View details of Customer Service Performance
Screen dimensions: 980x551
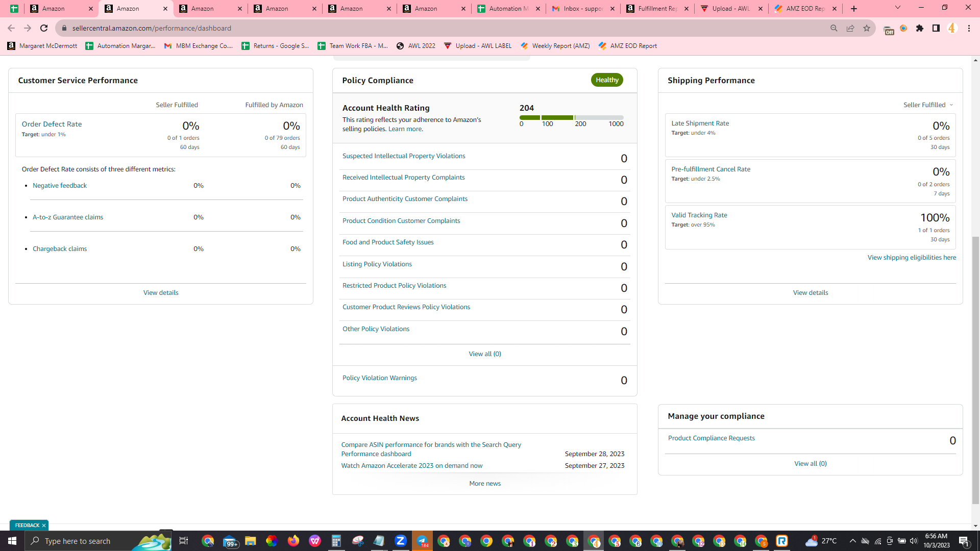(161, 292)
